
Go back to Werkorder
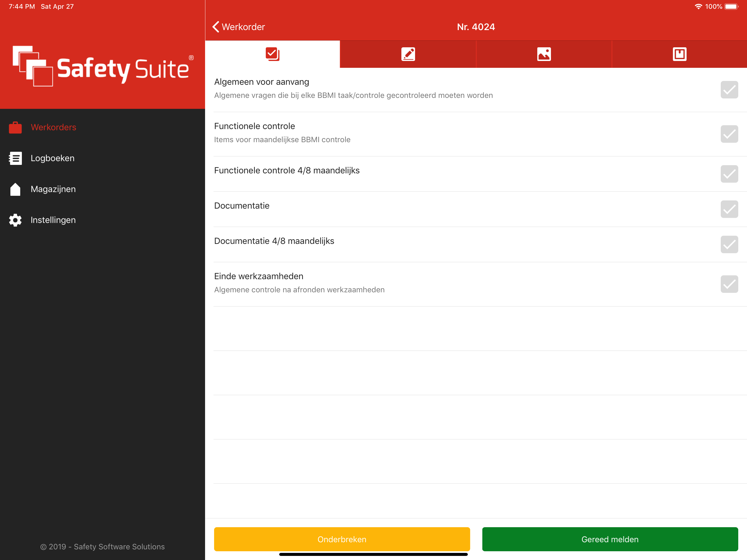pyautogui.click(x=239, y=27)
